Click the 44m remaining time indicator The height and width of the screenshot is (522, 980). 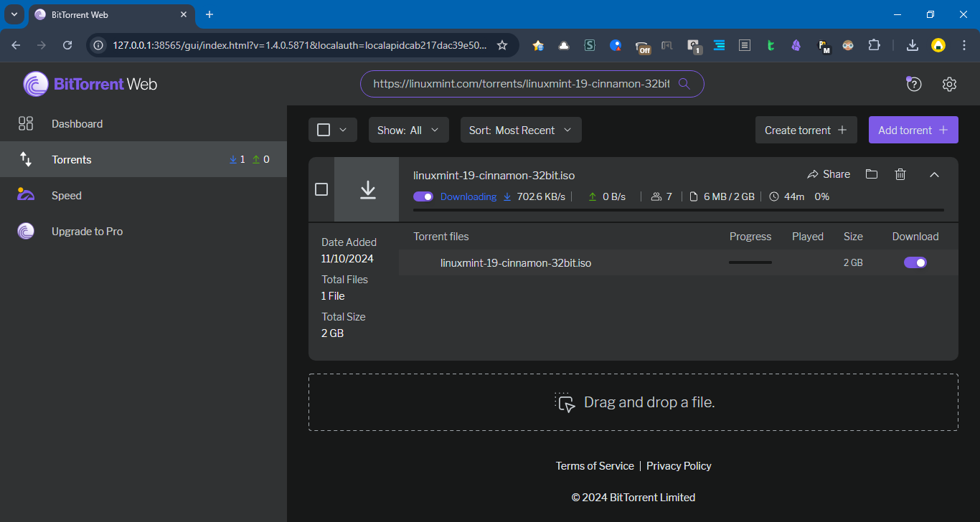tap(787, 196)
